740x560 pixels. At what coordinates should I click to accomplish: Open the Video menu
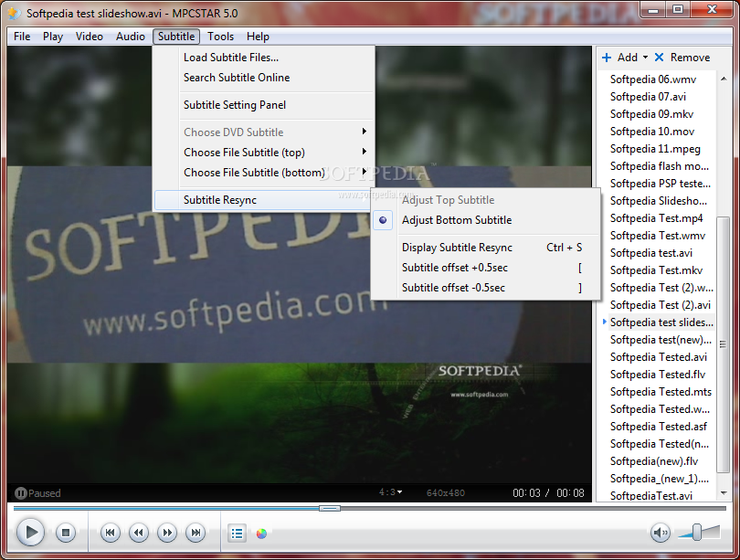pyautogui.click(x=90, y=37)
